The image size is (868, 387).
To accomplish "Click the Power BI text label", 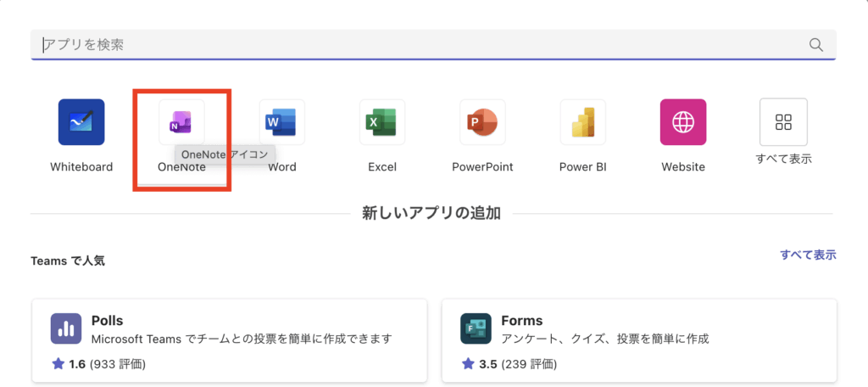I will coord(582,167).
